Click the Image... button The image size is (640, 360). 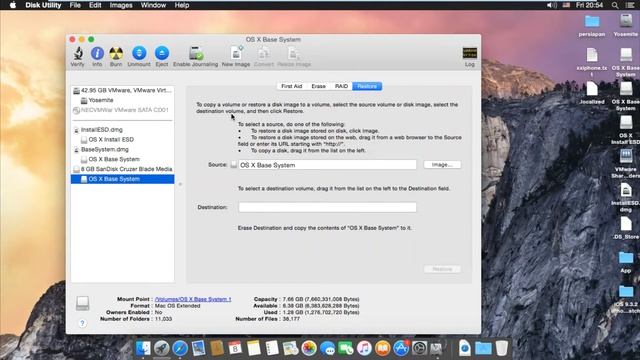pyautogui.click(x=442, y=164)
